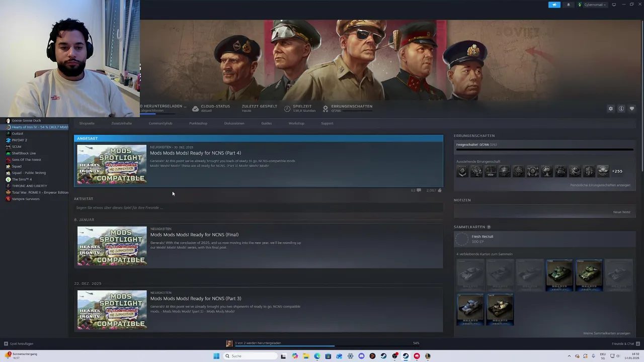Image resolution: width=644 pixels, height=362 pixels.
Task: Click Meine Sammelkarten anzeigen link
Action: tap(607, 333)
